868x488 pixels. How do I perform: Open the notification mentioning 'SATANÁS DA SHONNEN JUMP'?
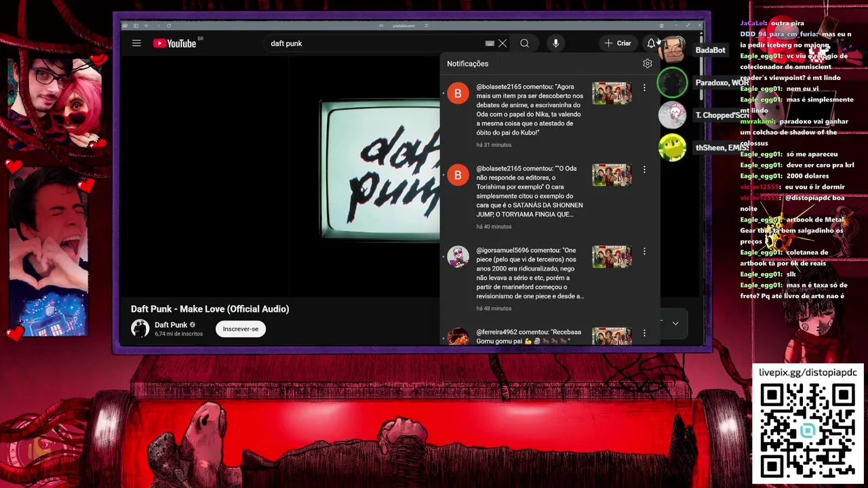point(550,197)
